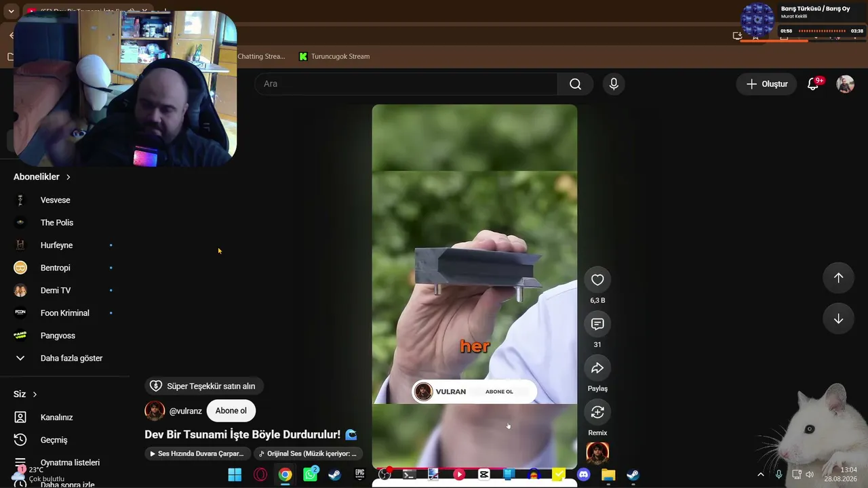Open CapCut from the taskbar
The image size is (868, 488).
tap(484, 475)
